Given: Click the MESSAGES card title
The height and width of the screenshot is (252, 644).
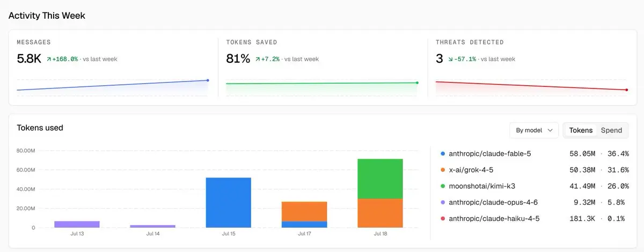Looking at the screenshot, I should (x=34, y=42).
